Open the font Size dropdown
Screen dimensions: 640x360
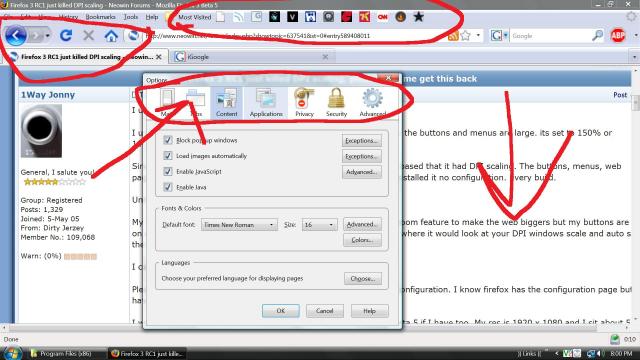coord(320,224)
